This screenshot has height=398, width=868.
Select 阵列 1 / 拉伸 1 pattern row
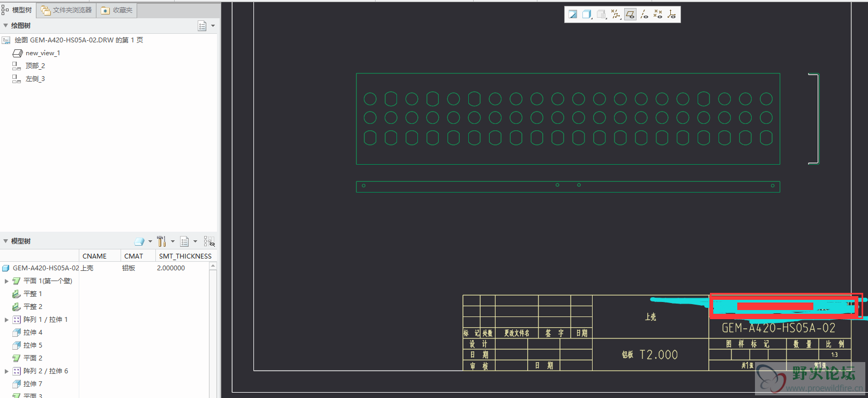(40, 320)
